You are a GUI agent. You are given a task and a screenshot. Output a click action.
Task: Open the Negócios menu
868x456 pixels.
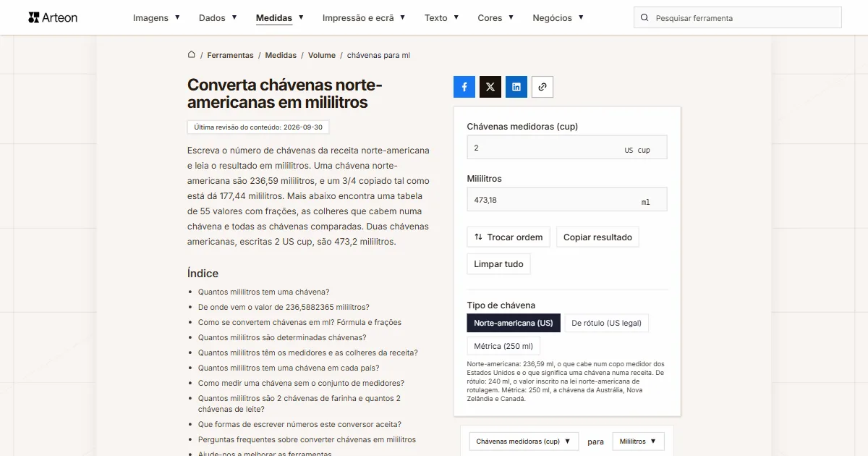[x=558, y=17]
